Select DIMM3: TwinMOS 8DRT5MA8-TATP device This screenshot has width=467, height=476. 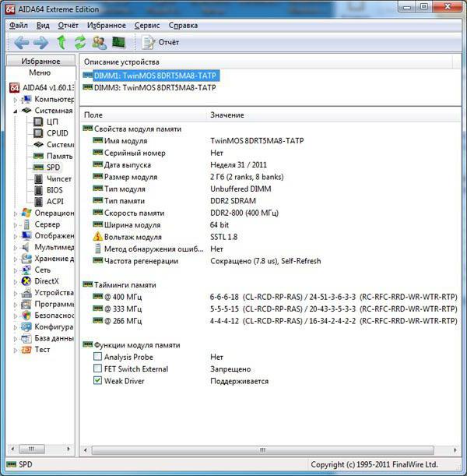(149, 88)
